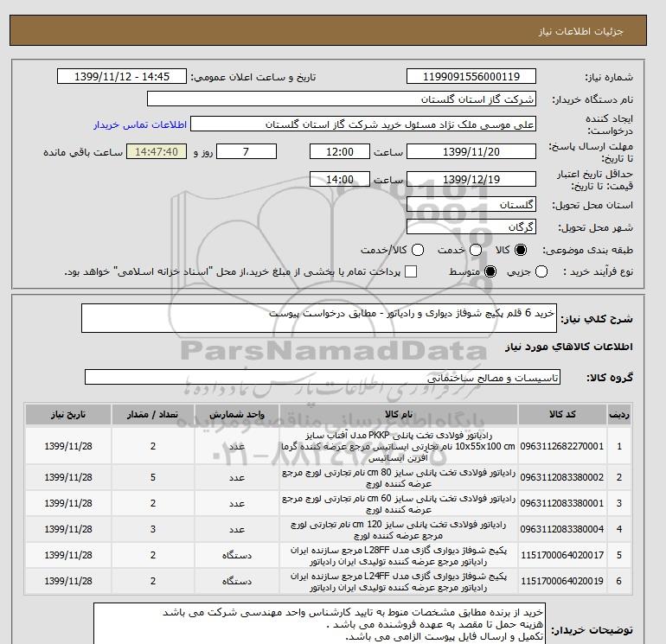
Task: Click need date 1399/11/28 in row 6
Action: [68, 581]
